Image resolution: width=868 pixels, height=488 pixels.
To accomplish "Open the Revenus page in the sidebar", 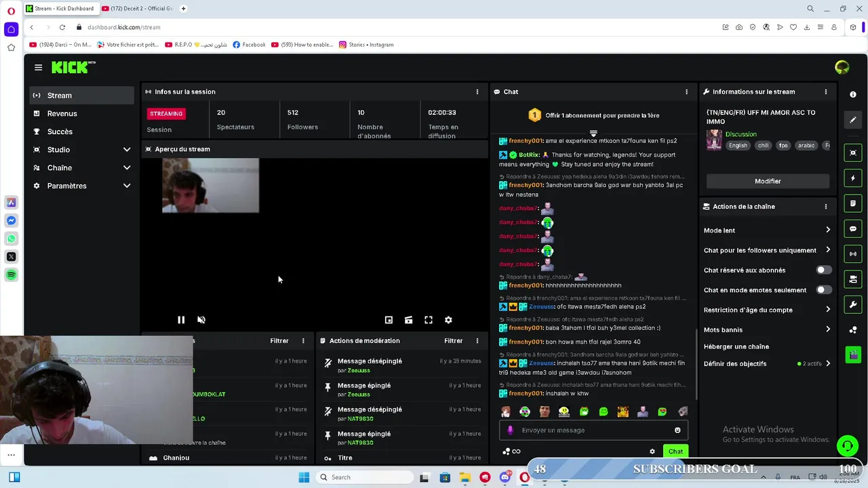I will click(x=81, y=113).
